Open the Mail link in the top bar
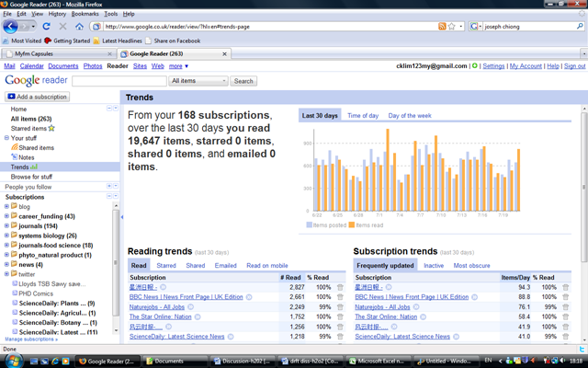The height and width of the screenshot is (368, 588). pos(9,66)
